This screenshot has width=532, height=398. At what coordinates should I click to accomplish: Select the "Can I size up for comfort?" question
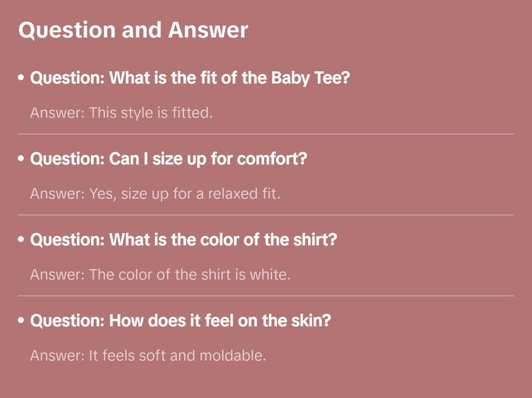pyautogui.click(x=169, y=160)
